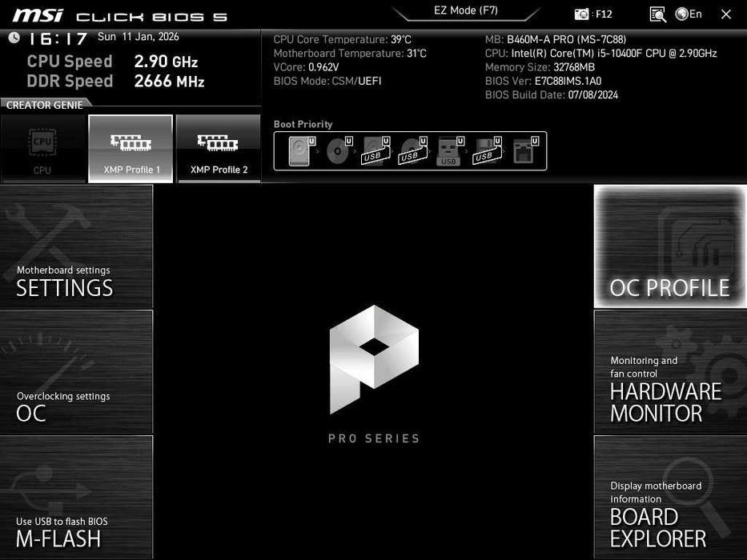Click the BIOS Ver E7C88IMS.1A0 entry
Viewport: 747px width, 560px height.
[543, 81]
